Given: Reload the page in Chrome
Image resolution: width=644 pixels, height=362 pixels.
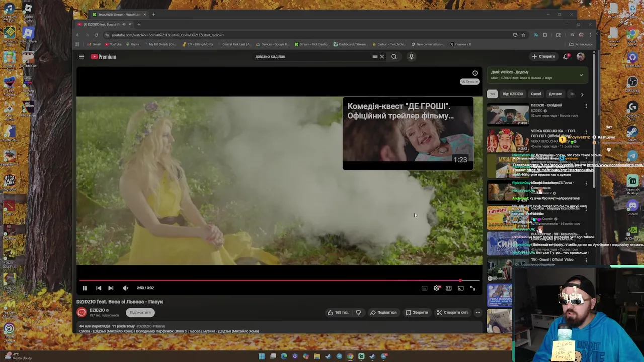Looking at the screenshot, I should [x=96, y=35].
